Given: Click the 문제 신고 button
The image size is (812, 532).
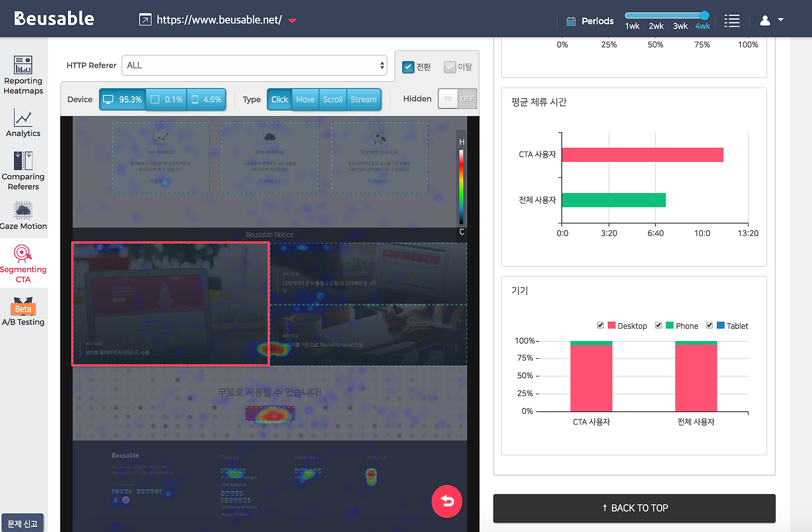Looking at the screenshot, I should coord(22,523).
